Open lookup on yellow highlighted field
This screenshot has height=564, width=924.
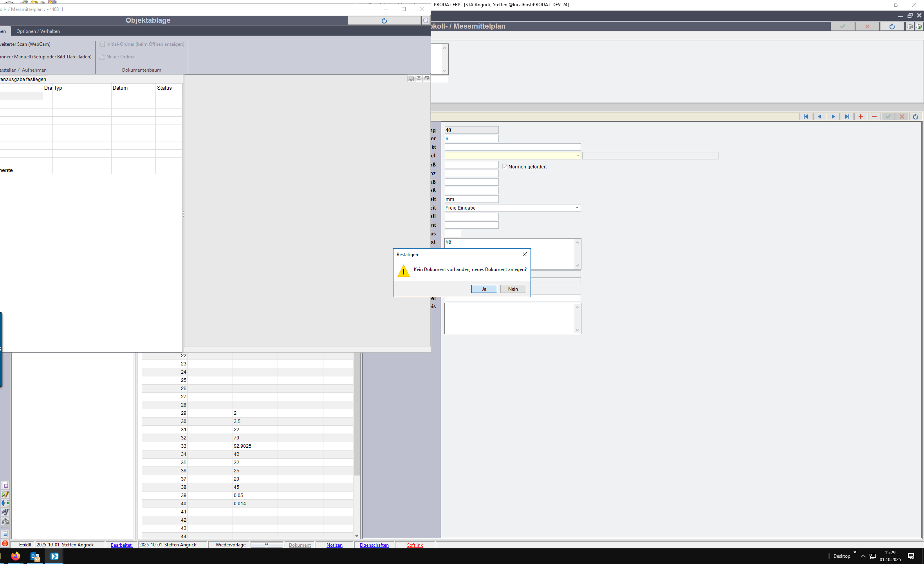[577, 156]
